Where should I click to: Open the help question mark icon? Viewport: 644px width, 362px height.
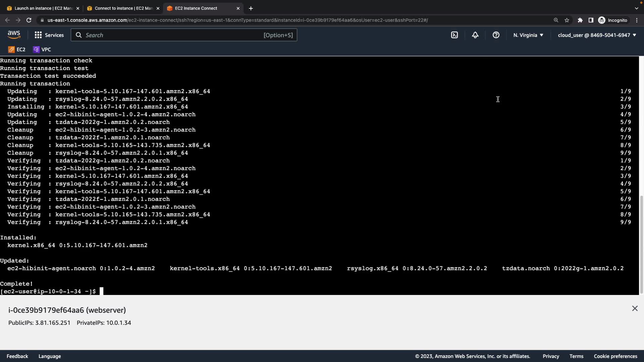(x=496, y=35)
